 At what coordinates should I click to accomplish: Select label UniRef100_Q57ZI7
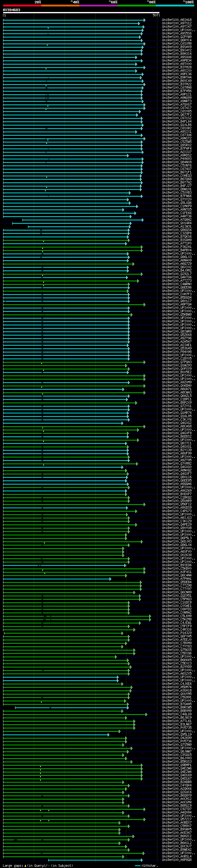click(177, 819)
